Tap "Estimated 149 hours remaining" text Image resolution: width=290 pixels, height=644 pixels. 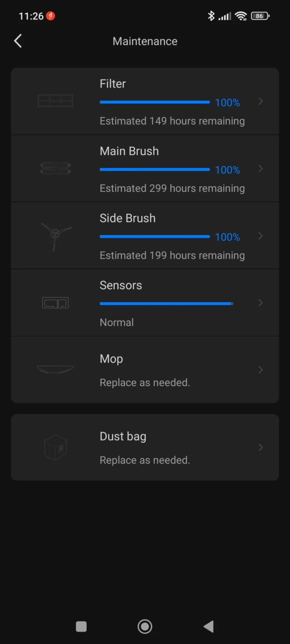tap(172, 121)
